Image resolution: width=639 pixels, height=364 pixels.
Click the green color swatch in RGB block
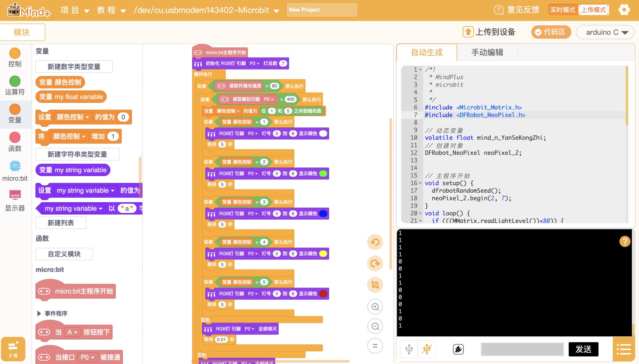(x=323, y=173)
